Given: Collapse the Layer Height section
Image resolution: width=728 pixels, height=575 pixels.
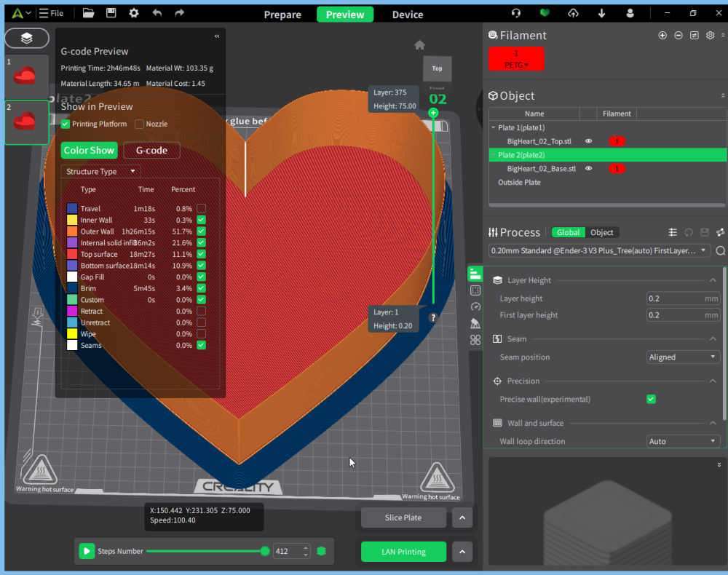Looking at the screenshot, I should pyautogui.click(x=713, y=279).
